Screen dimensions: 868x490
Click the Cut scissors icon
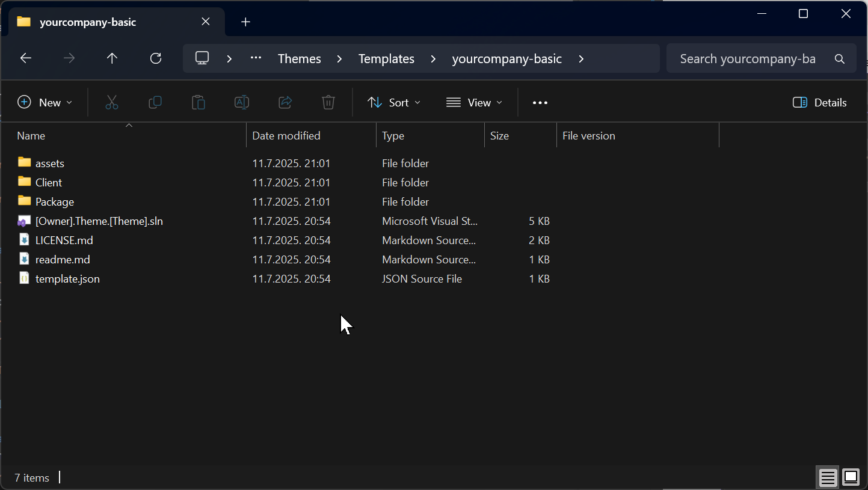coord(112,103)
